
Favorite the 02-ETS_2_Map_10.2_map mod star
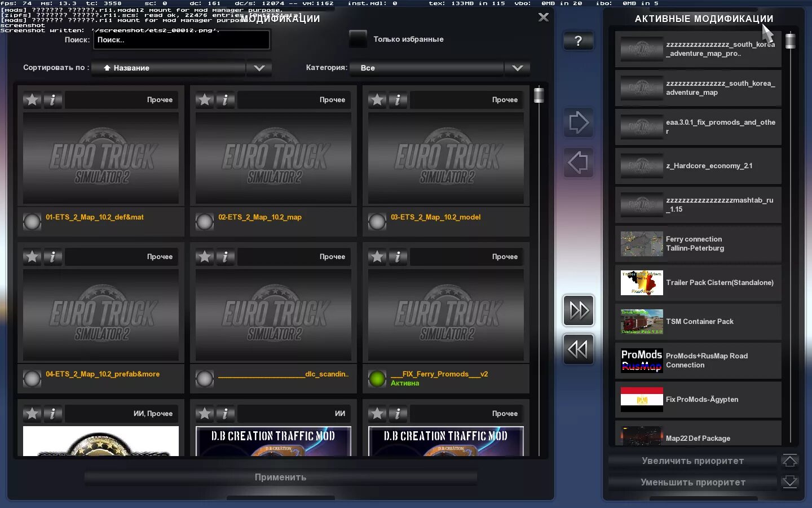205,100
